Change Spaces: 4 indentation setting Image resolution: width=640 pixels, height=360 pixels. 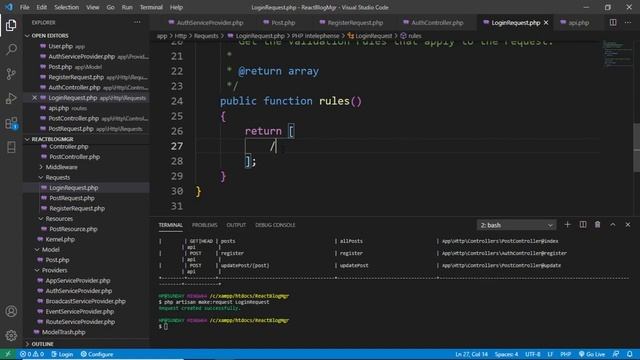click(506, 354)
